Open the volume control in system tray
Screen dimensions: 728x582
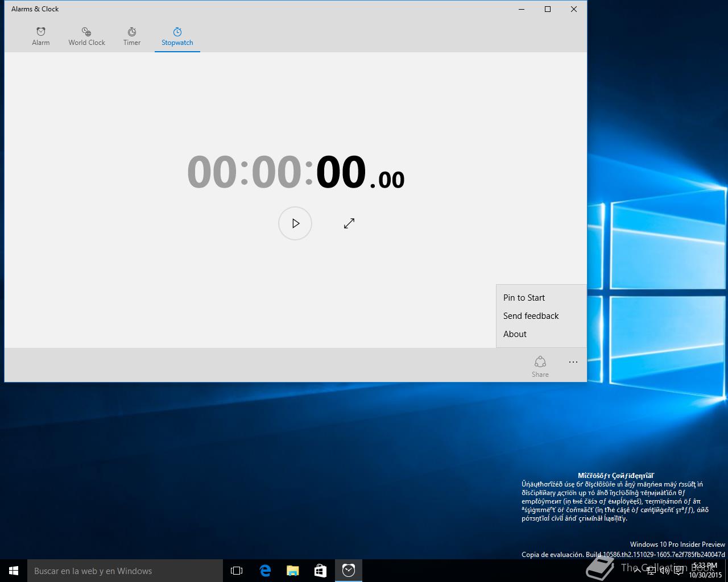pyautogui.click(x=664, y=571)
